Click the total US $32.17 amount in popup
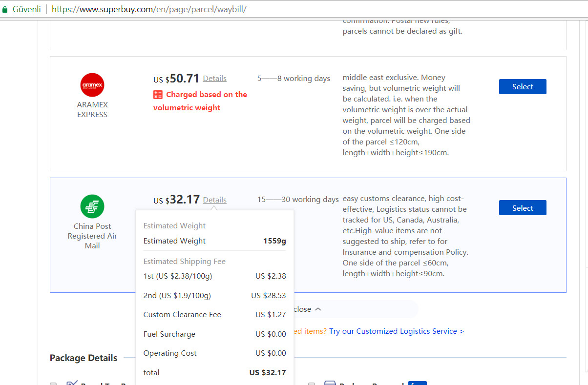The image size is (588, 385). tap(268, 372)
